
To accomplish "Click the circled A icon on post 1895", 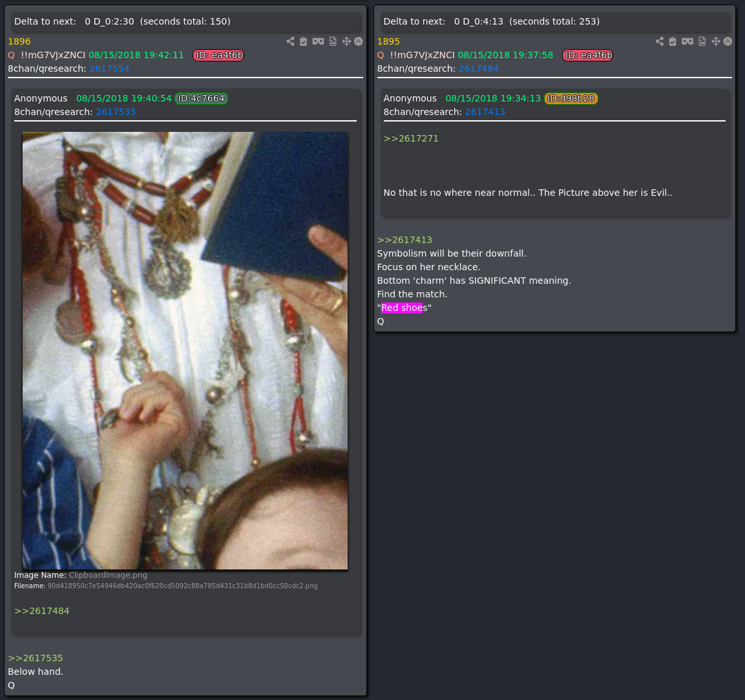I will [728, 41].
